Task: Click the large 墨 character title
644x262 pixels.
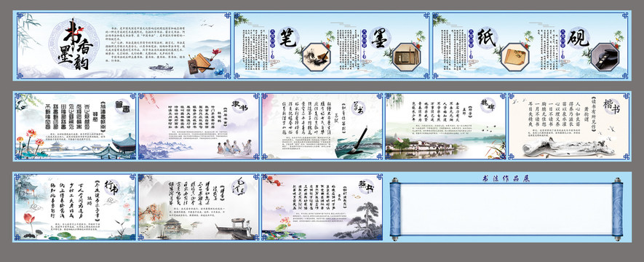Action: [380, 38]
